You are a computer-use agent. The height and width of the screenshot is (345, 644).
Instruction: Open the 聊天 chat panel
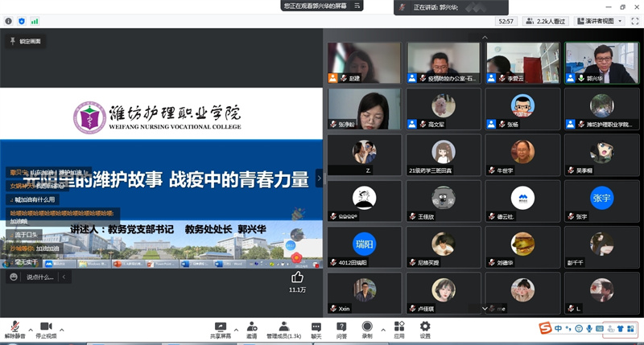[316, 330]
